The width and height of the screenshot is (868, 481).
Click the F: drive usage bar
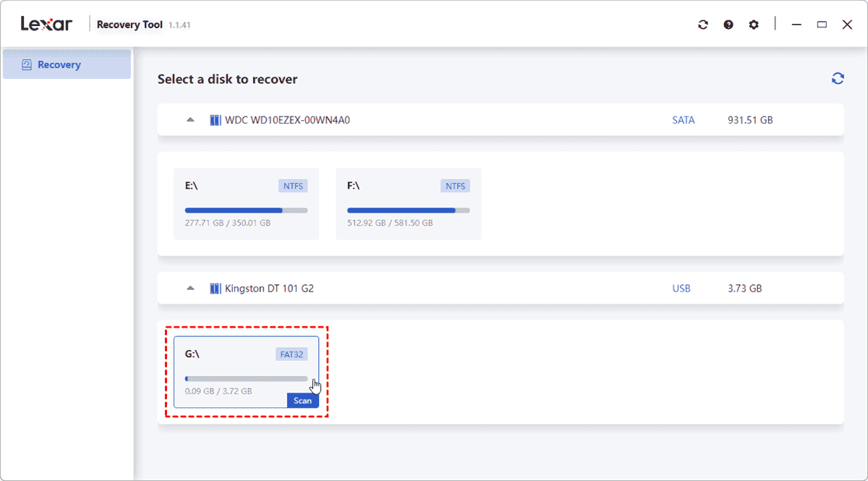coord(408,210)
